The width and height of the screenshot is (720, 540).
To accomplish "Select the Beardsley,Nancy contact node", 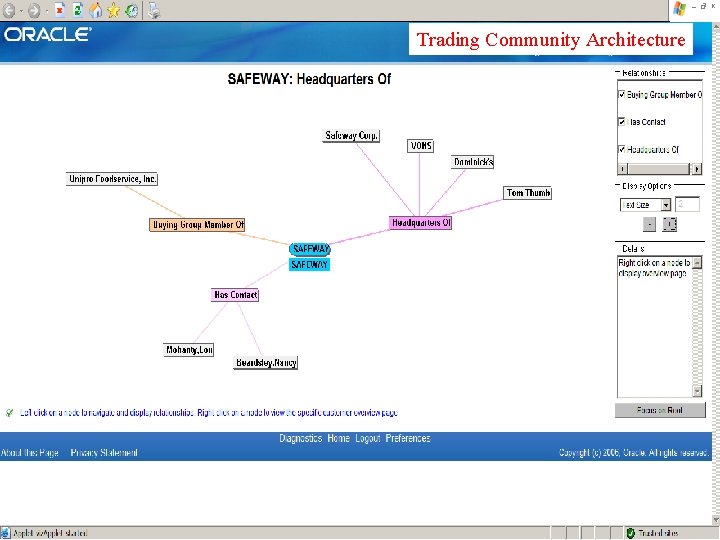I will click(x=266, y=363).
